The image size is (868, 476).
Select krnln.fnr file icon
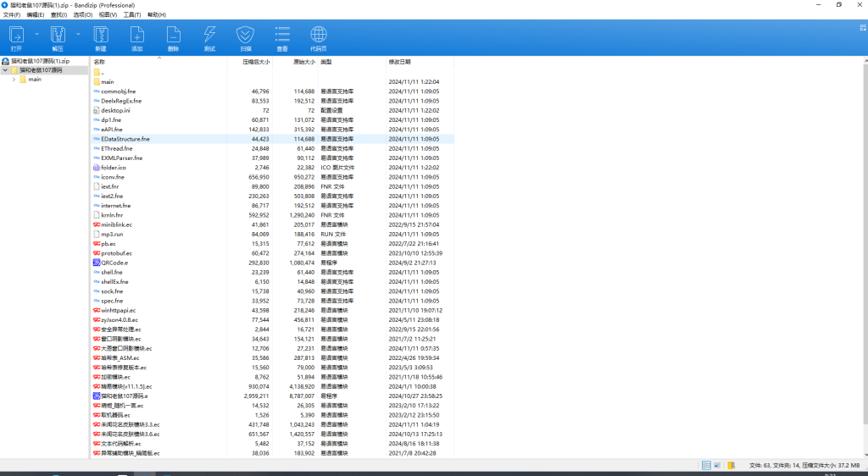coord(97,215)
